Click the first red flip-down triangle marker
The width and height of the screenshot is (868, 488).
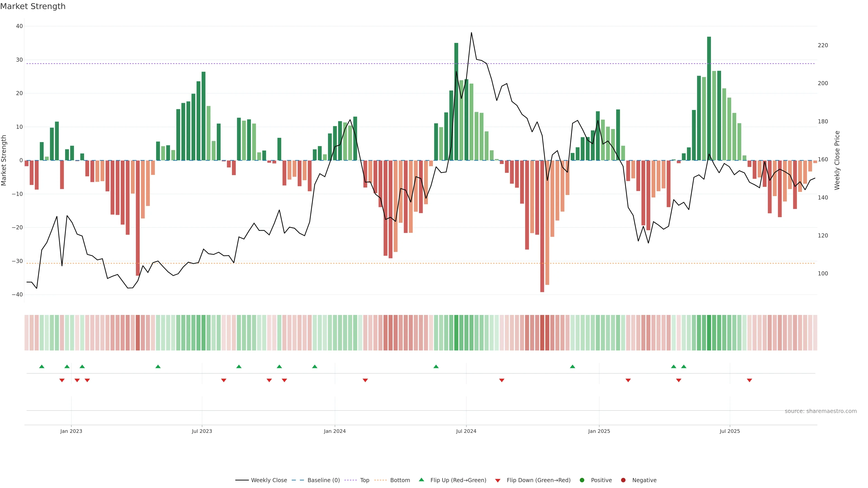(62, 380)
